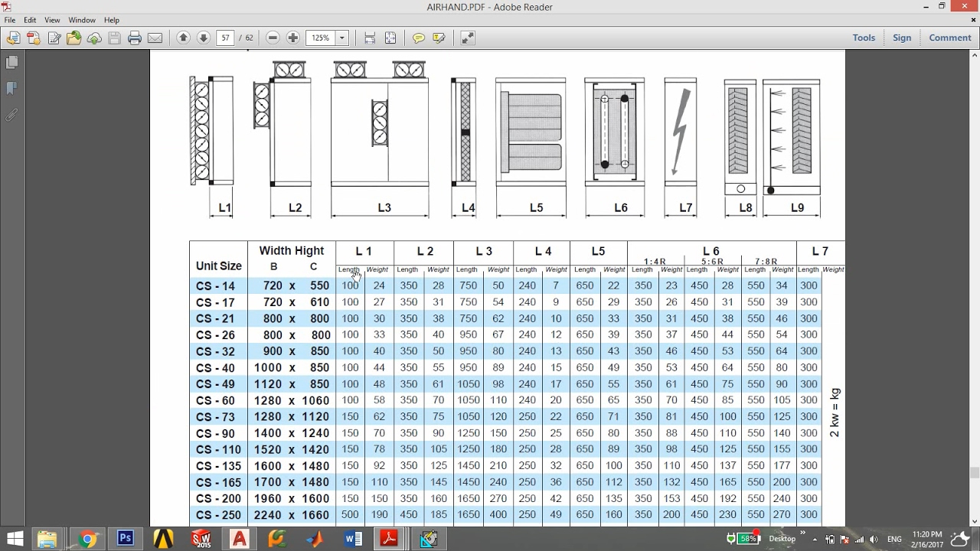Viewport: 980px width, 551px height.
Task: Open a file with the folder icon
Action: tap(74, 37)
